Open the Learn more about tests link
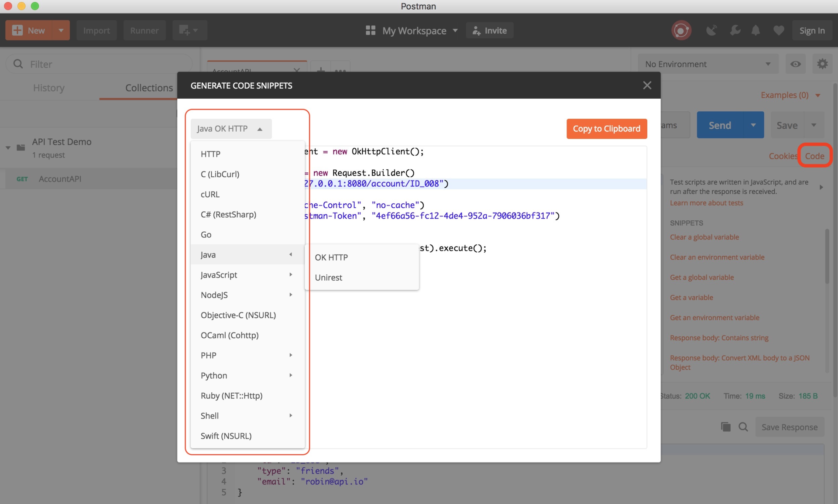838x504 pixels. (x=706, y=203)
